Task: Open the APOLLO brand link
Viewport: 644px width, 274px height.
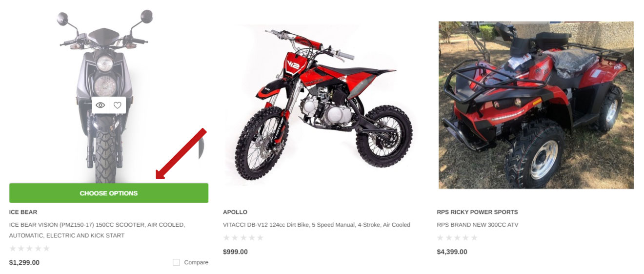Action: [235, 212]
